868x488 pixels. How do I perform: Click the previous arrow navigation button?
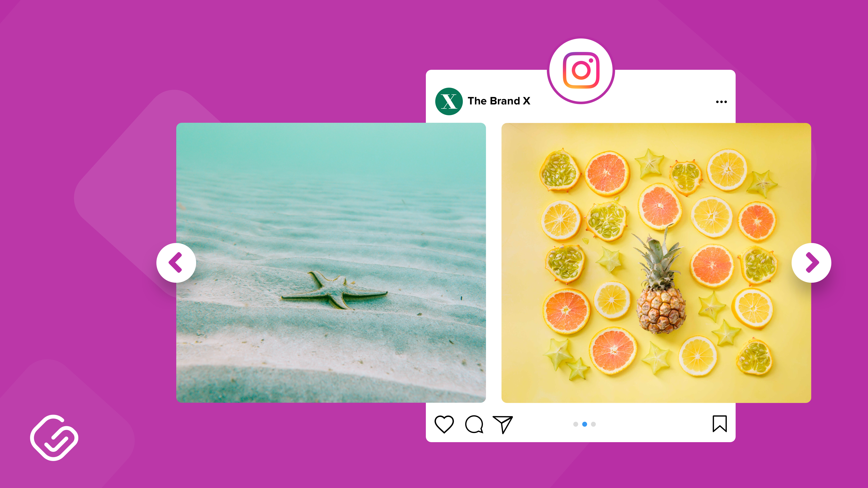(x=177, y=263)
